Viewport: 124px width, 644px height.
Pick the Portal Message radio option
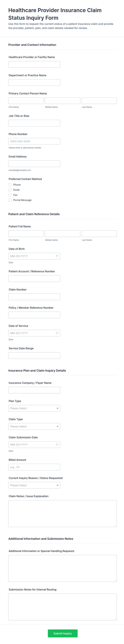coord(10,200)
